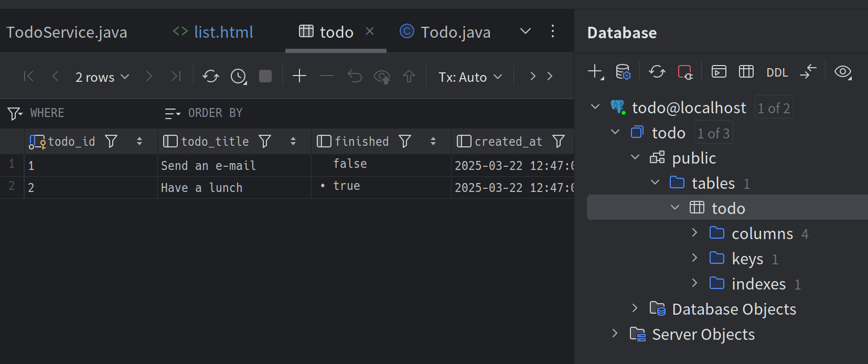Image resolution: width=868 pixels, height=364 pixels.
Task: Switch to the Todo.java tab
Action: [455, 32]
